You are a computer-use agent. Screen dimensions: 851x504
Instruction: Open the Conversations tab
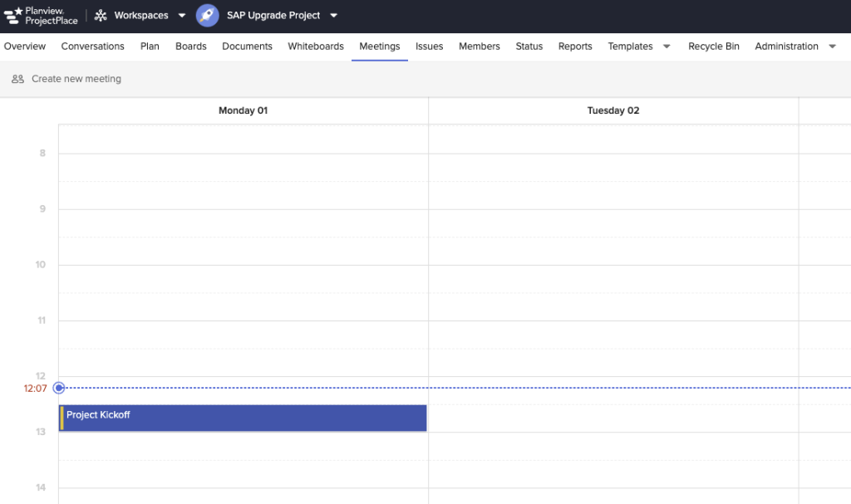coord(92,46)
